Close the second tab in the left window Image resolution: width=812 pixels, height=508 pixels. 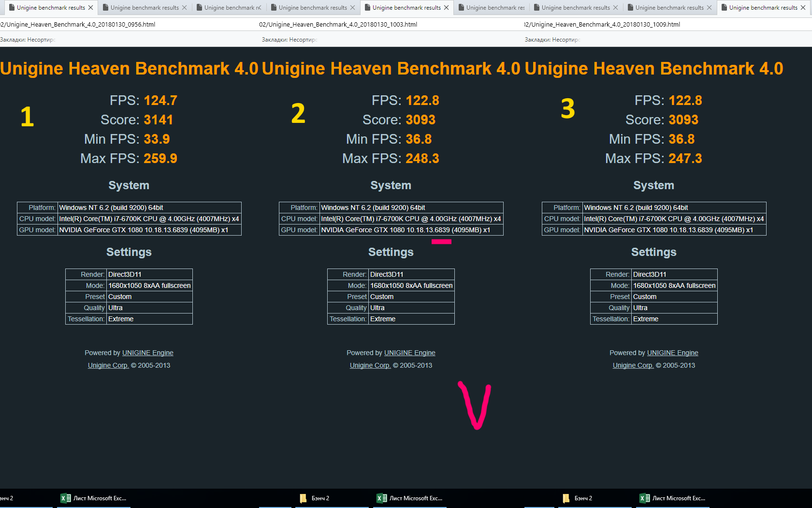coord(184,8)
